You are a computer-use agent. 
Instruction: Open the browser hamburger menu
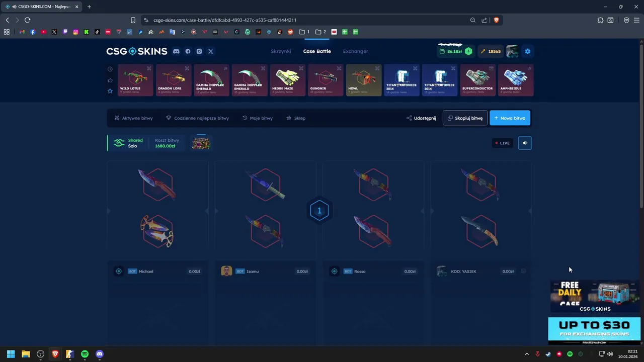coord(637,20)
